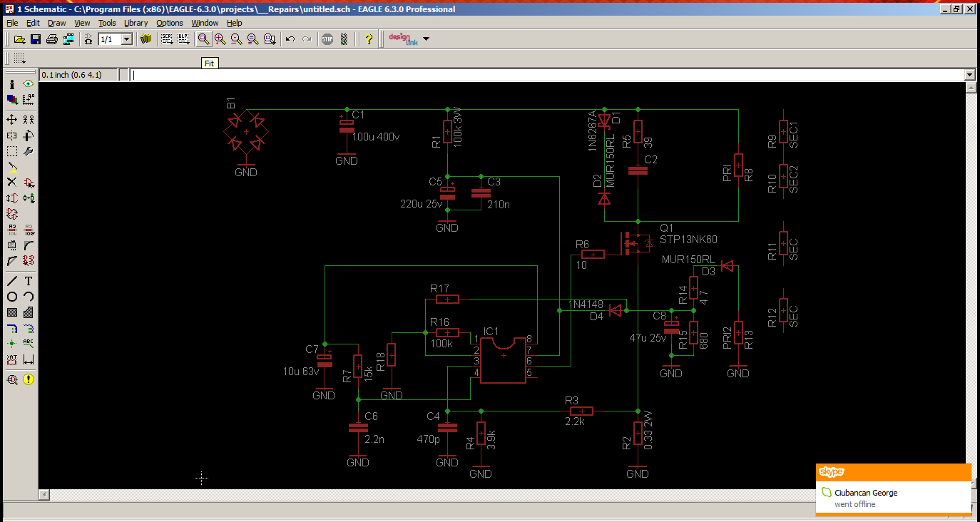Select the Wire line drawing tool

pos(12,281)
